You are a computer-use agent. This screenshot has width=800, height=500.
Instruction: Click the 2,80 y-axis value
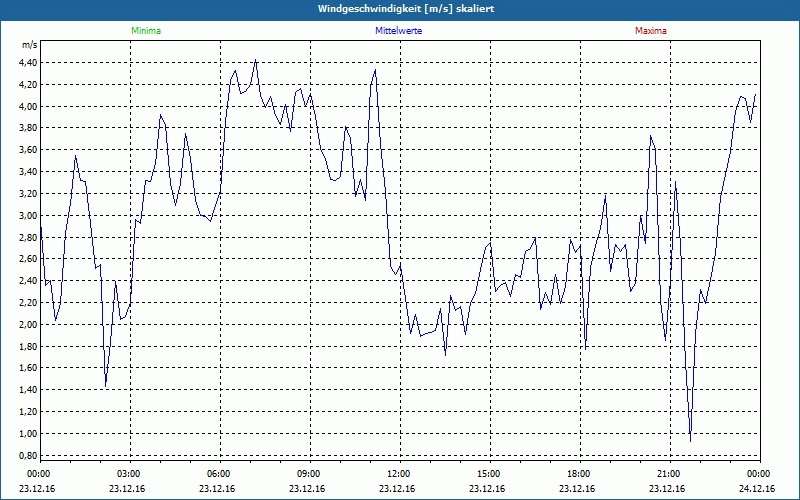[29, 237]
